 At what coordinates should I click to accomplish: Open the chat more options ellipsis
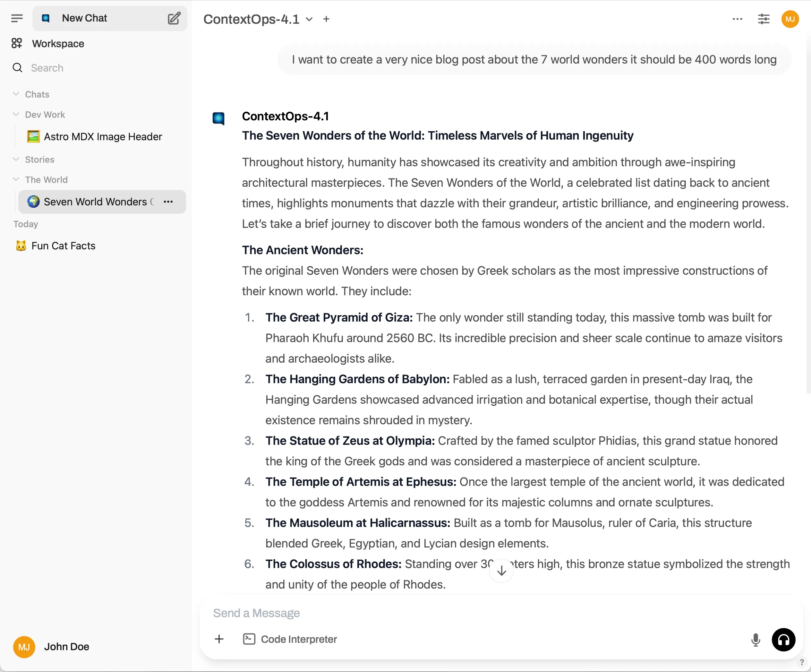[x=737, y=19]
